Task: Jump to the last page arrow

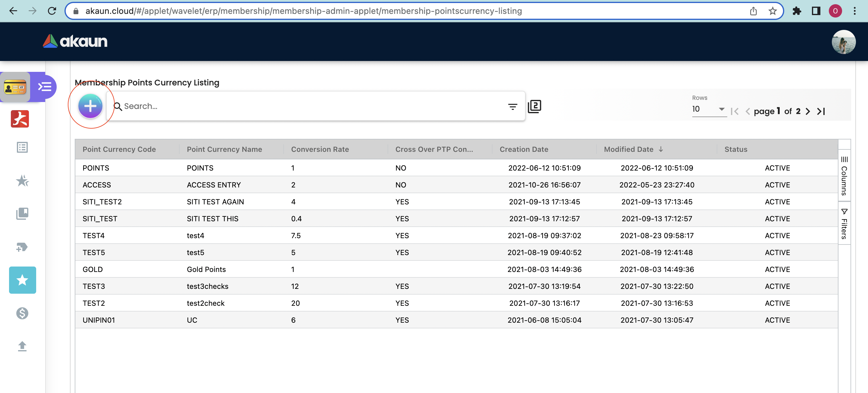Action: [821, 111]
